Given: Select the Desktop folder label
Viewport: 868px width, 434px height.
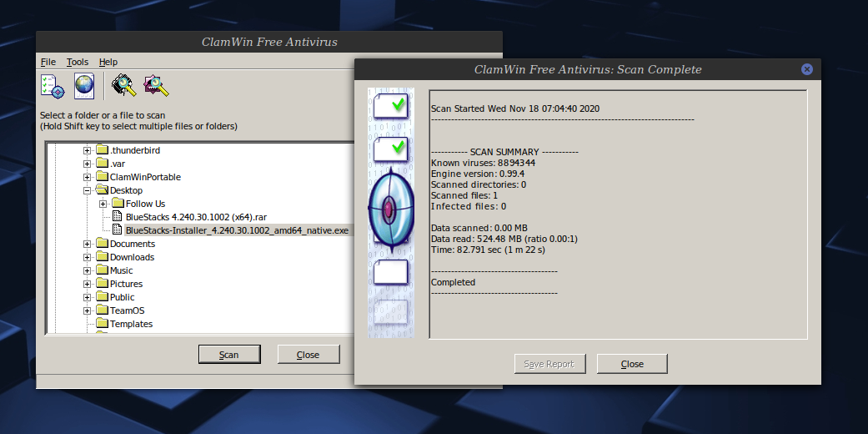Looking at the screenshot, I should point(126,190).
